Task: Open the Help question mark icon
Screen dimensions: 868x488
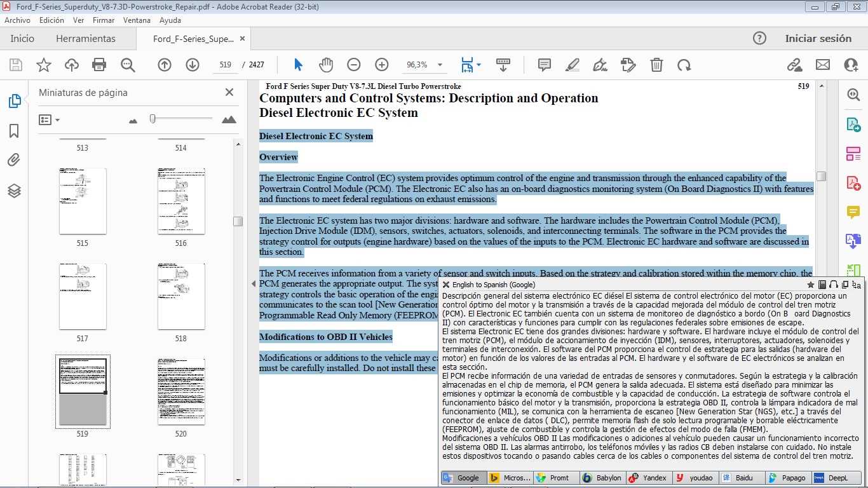Action: point(759,38)
